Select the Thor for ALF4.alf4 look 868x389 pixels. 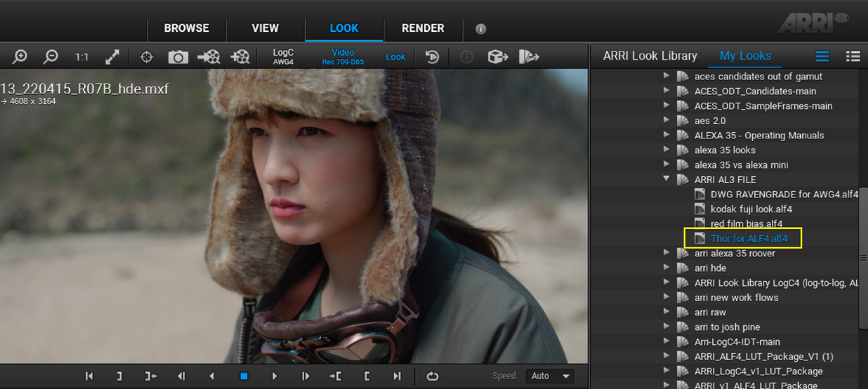[x=749, y=239]
